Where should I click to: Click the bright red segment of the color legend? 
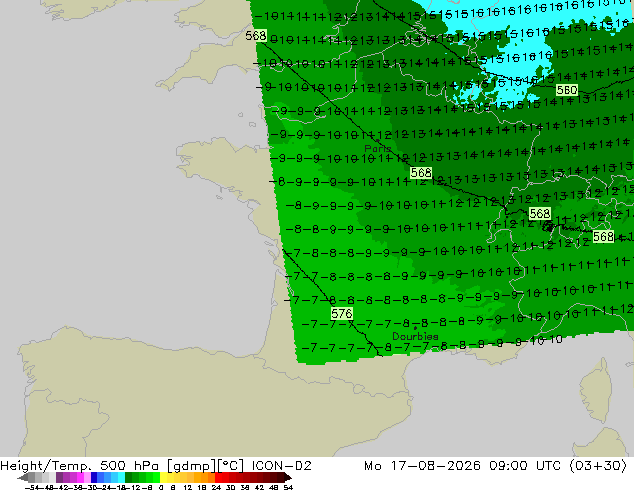coord(218,477)
